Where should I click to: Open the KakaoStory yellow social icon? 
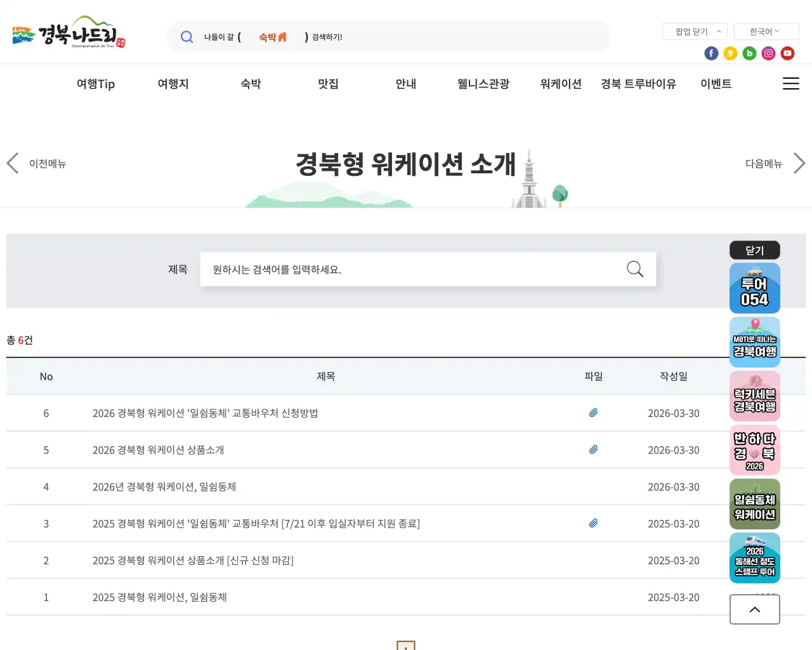pos(730,53)
